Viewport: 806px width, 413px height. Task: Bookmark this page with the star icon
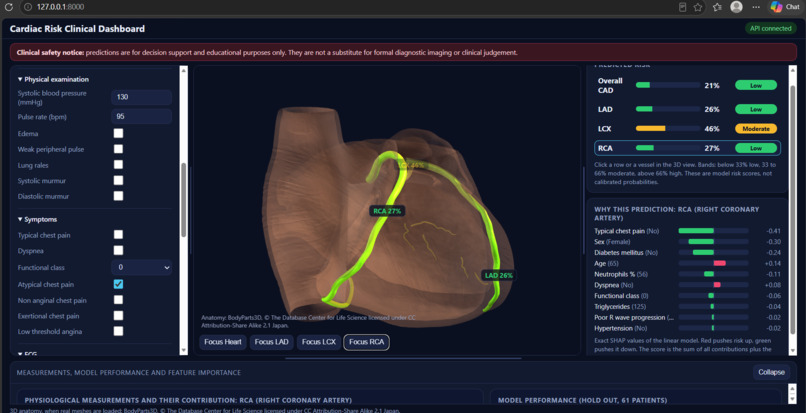pos(698,7)
